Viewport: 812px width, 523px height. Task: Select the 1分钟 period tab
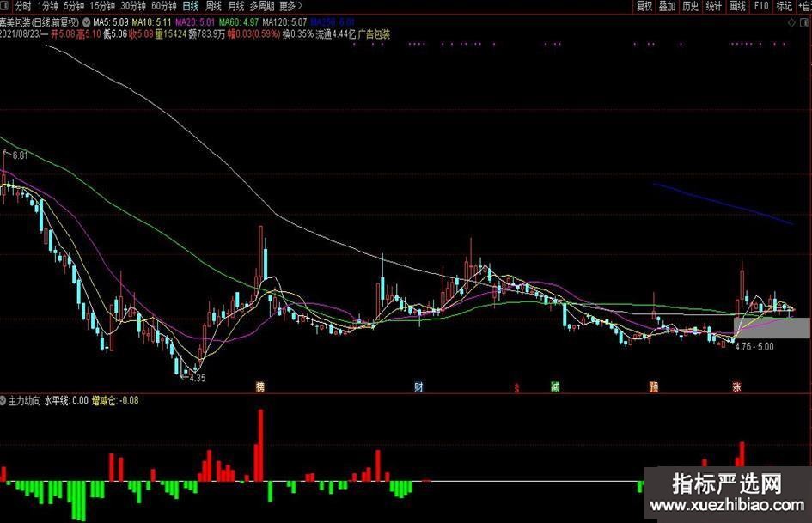click(47, 6)
